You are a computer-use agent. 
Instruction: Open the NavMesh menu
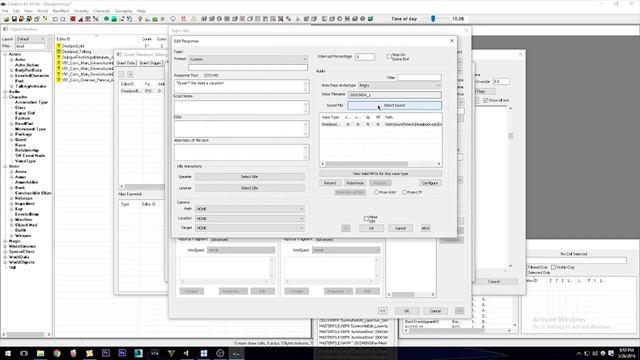click(x=61, y=11)
